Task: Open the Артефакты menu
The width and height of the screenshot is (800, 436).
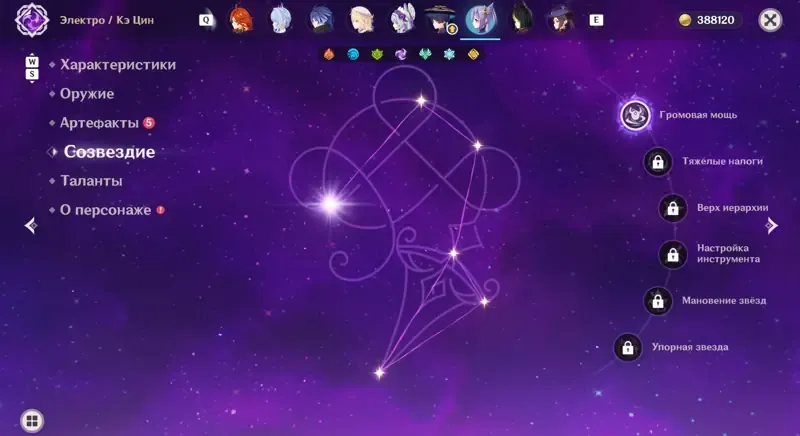Action: point(99,123)
